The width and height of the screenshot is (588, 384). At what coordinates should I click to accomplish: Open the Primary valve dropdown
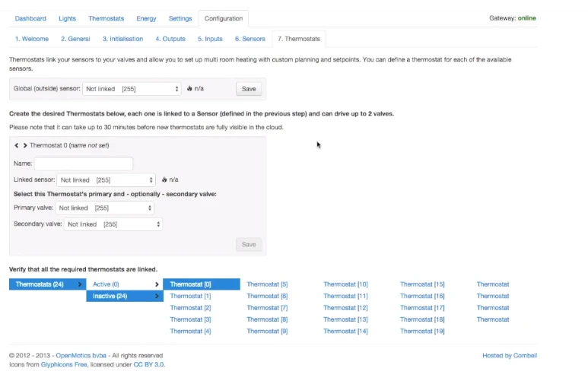(x=105, y=208)
